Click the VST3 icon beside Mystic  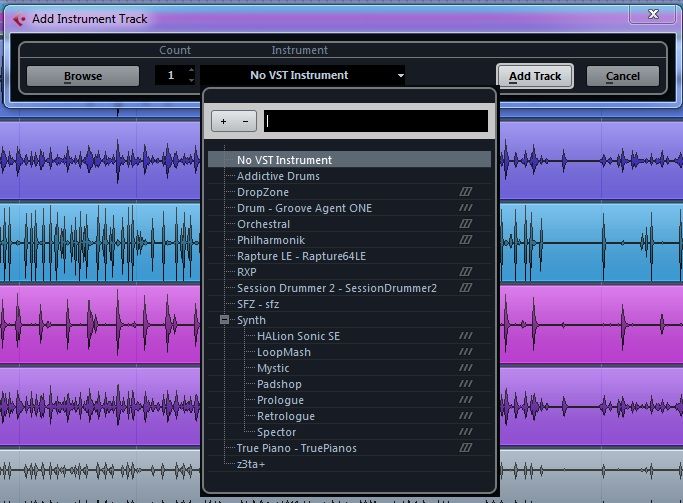click(x=466, y=368)
